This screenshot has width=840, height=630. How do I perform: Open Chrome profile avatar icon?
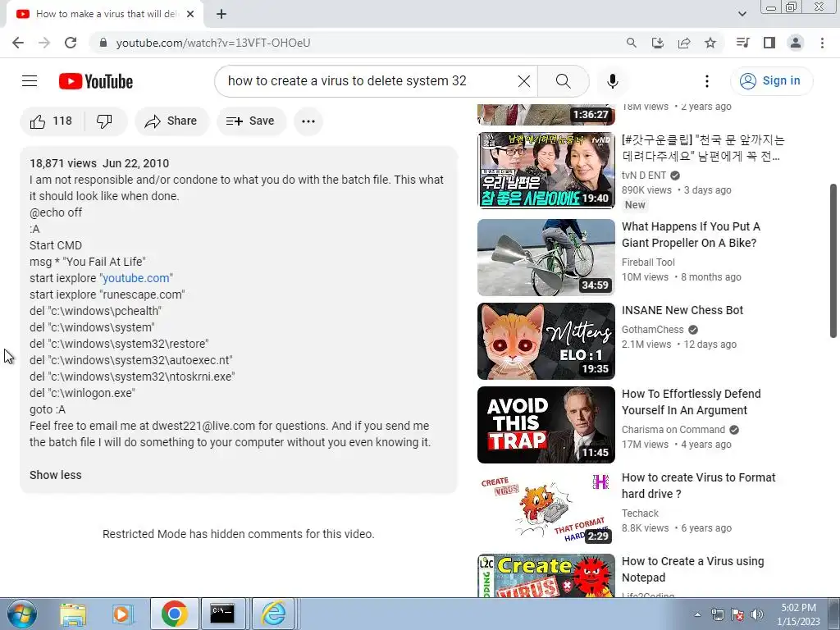[x=796, y=43]
